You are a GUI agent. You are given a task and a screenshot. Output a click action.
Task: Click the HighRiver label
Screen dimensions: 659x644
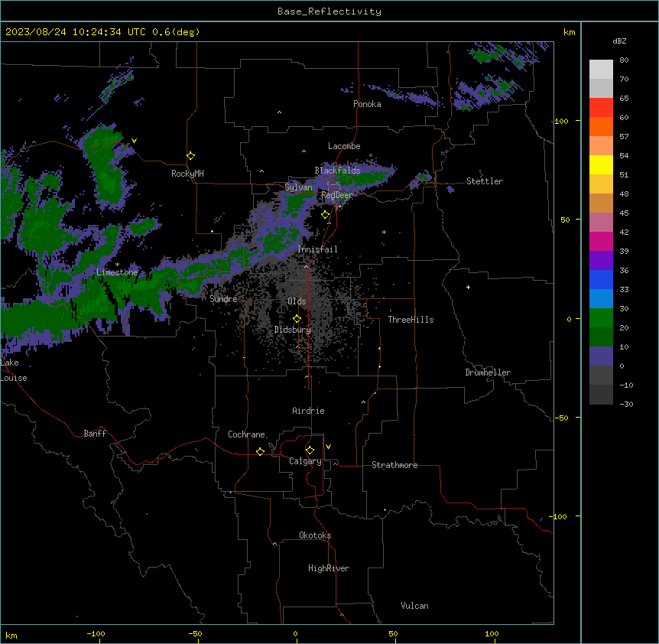coord(329,568)
